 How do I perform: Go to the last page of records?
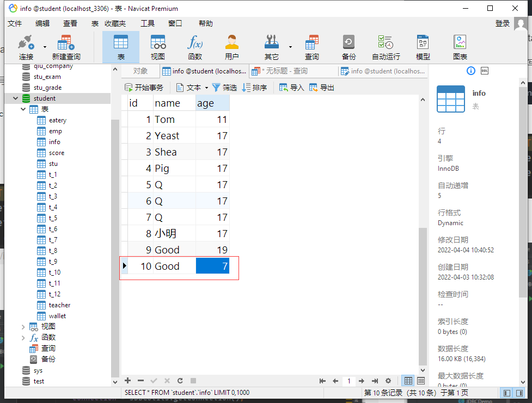pos(375,381)
